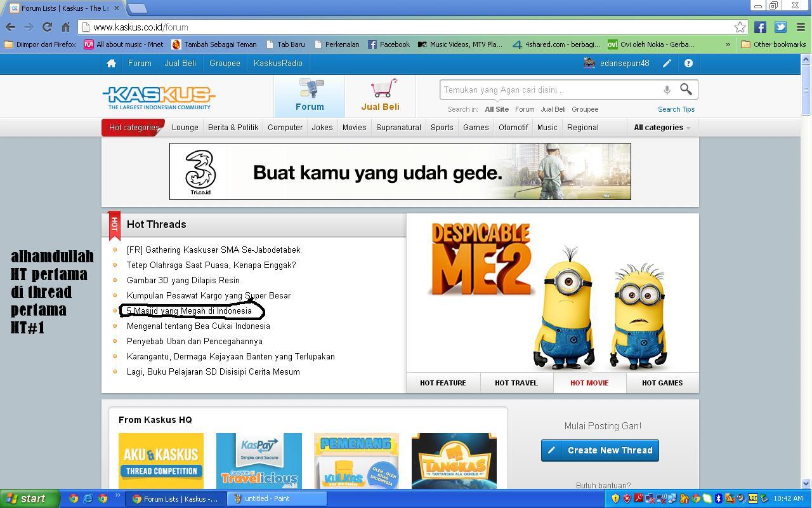Open the Facebook bookmark
Viewport: 812px width, 508px height.
point(388,44)
